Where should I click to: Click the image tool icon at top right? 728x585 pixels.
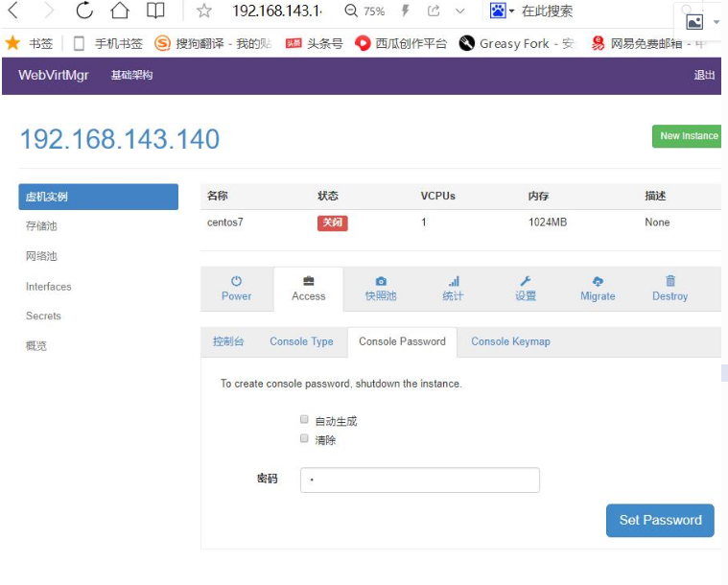(x=694, y=22)
